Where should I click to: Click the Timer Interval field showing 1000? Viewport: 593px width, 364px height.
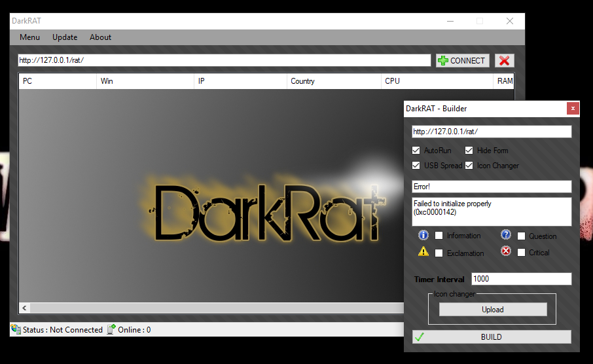(x=522, y=279)
